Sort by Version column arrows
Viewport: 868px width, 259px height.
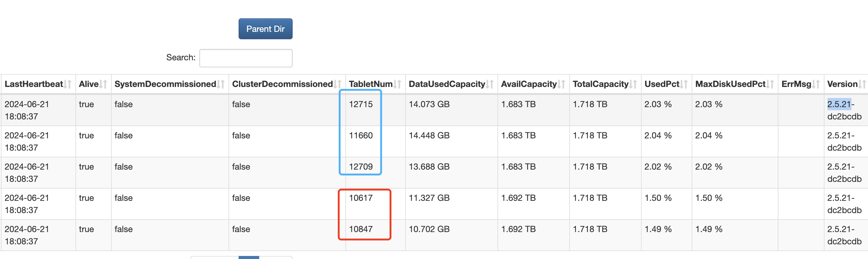[x=862, y=84]
